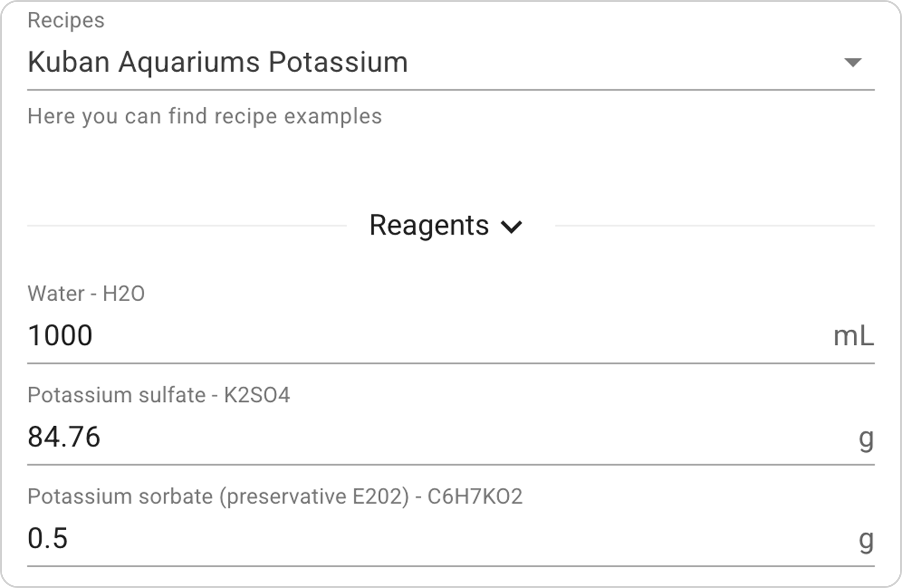The height and width of the screenshot is (588, 902).
Task: Click the Potassium sorbate E202 field label
Action: (x=275, y=496)
